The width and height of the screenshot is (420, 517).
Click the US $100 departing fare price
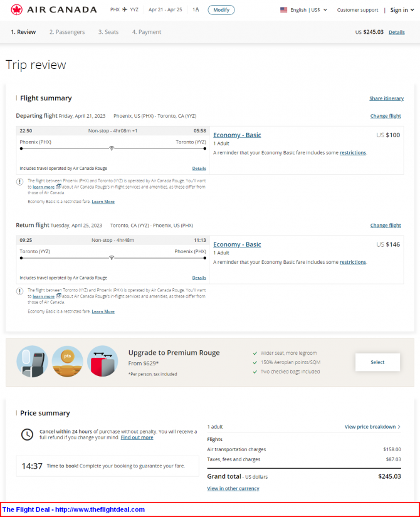coord(388,135)
